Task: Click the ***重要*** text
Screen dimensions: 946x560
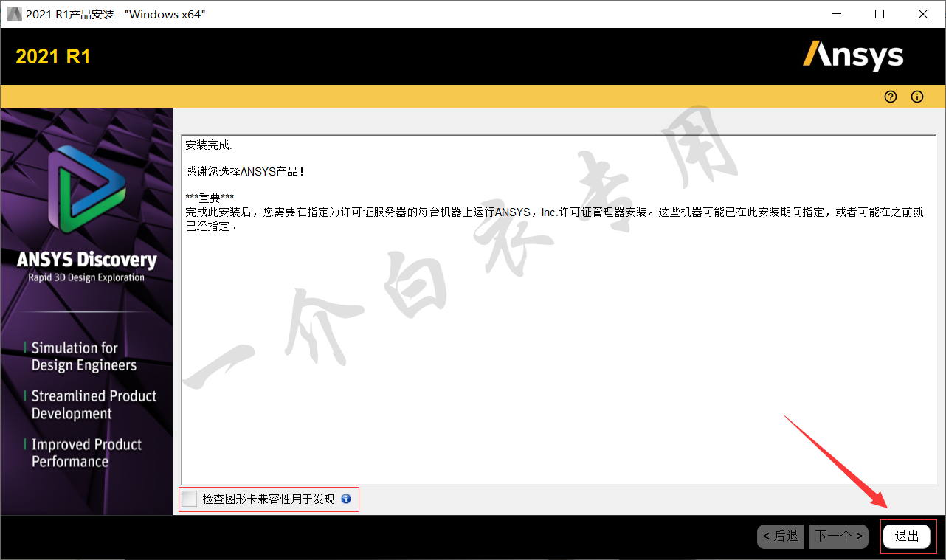Action: [x=210, y=198]
